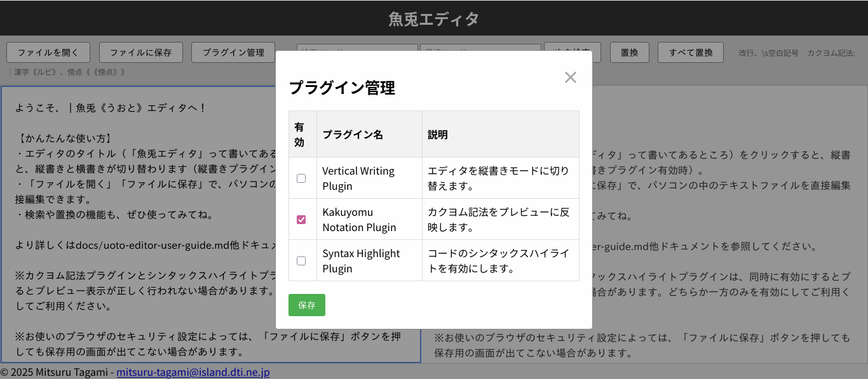868x379 pixels.
Task: Click the 置換 button
Action: pyautogui.click(x=629, y=53)
